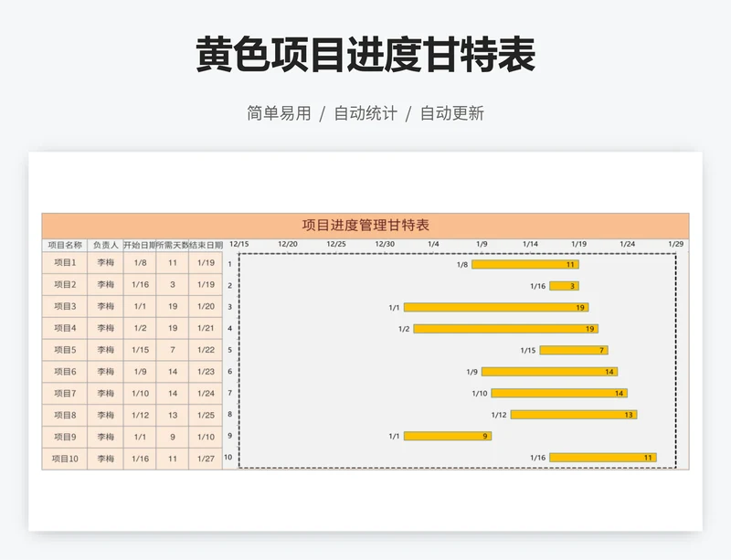
Task: Click the 12/30 timeline axis label
Action: click(x=385, y=244)
